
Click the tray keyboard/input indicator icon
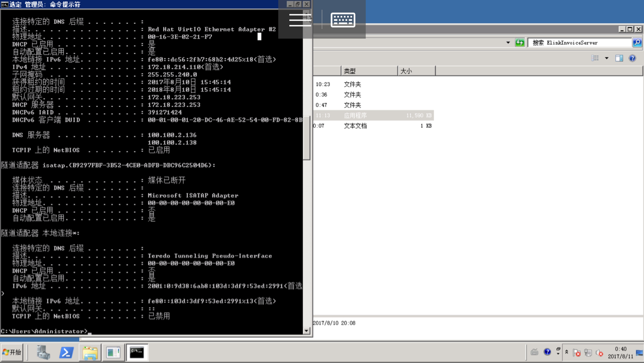[534, 352]
